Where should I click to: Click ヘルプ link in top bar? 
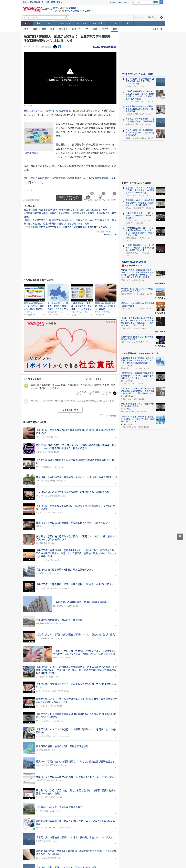click(x=127, y=2)
